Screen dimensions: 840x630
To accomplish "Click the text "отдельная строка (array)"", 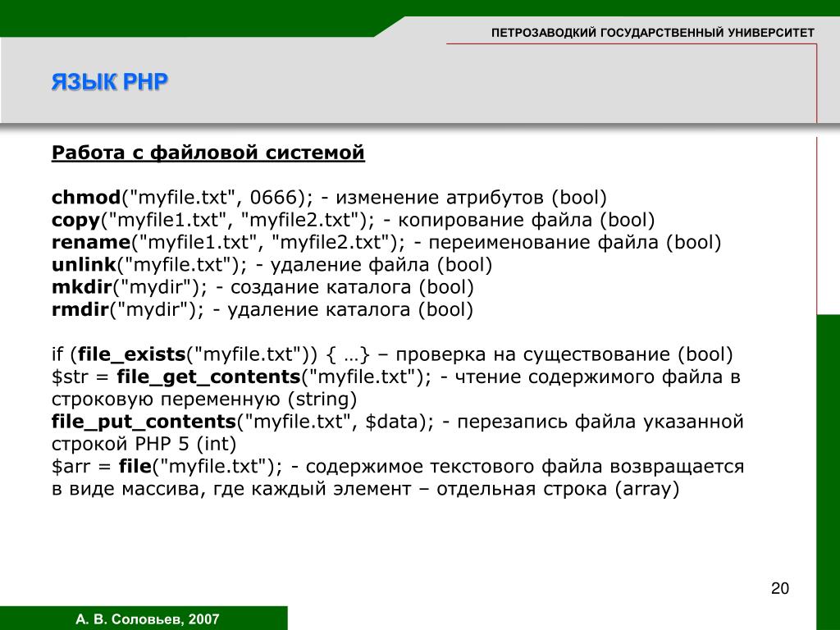I will (558, 489).
